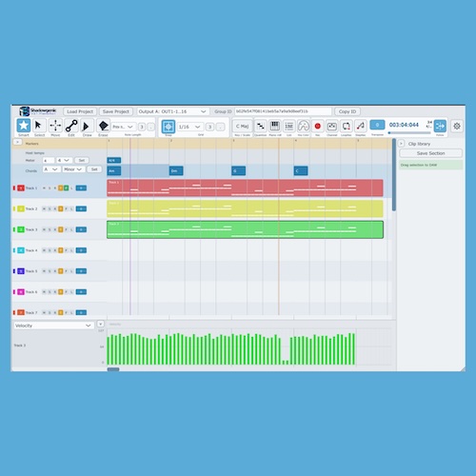Image resolution: width=476 pixels, height=476 pixels.
Task: Click the Set button for Meter
Action: [x=82, y=160]
